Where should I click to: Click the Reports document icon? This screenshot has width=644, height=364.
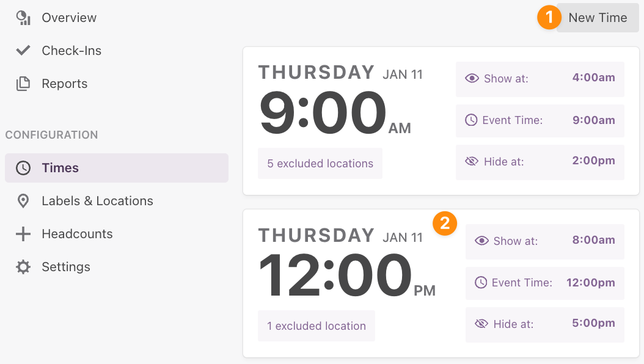(x=23, y=84)
